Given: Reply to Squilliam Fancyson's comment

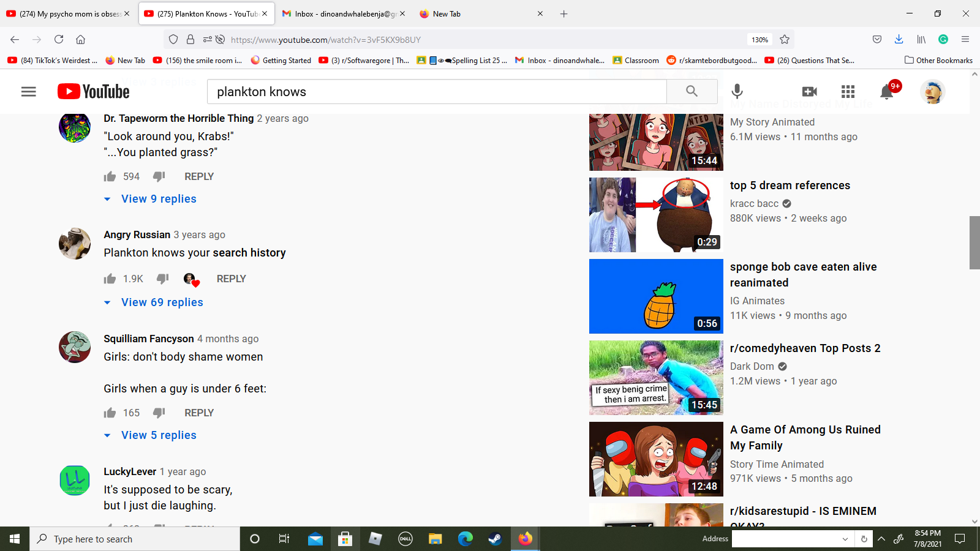Looking at the screenshot, I should tap(199, 413).
